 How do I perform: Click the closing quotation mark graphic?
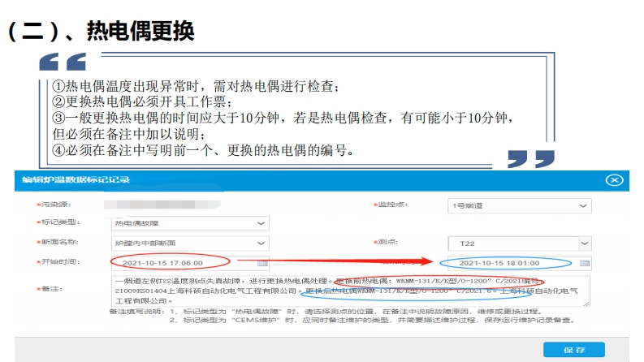(x=530, y=158)
